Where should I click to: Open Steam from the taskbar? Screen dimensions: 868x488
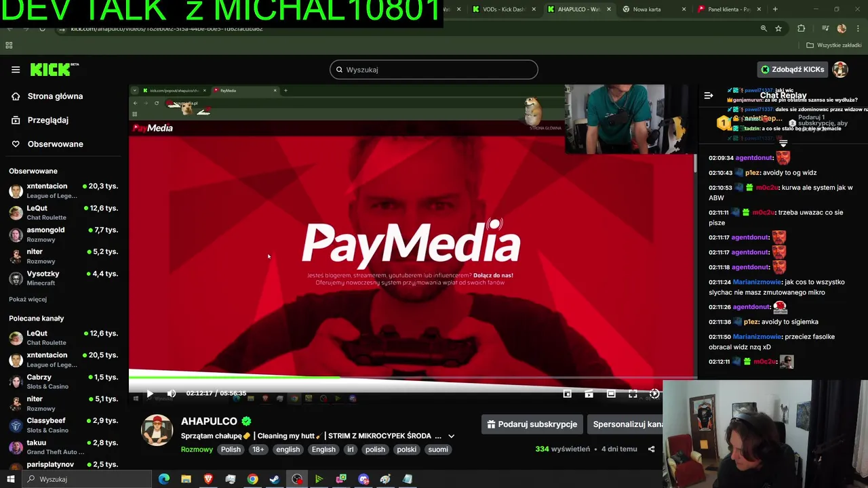275,479
